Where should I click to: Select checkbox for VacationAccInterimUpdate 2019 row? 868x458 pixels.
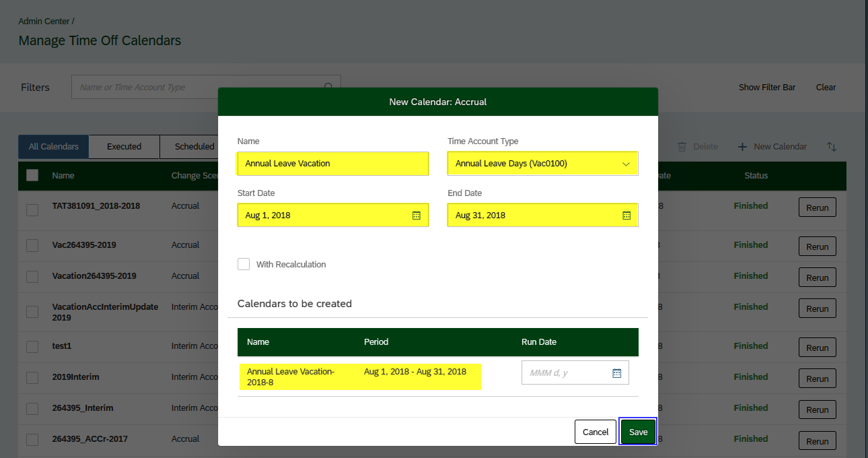click(x=32, y=311)
